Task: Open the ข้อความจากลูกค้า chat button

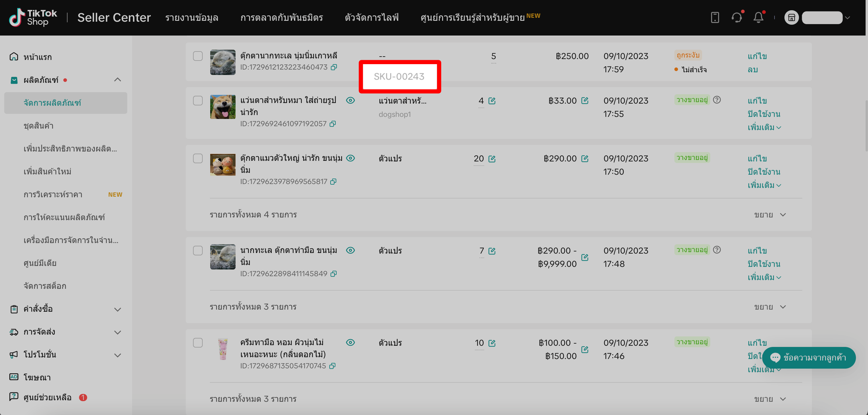Action: click(809, 357)
